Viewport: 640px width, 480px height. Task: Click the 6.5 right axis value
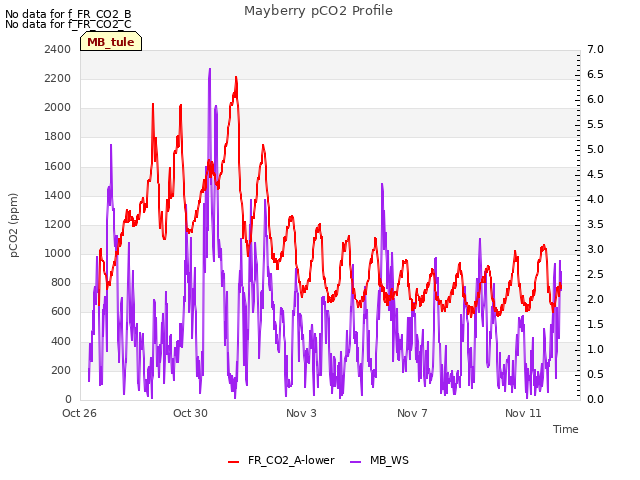click(595, 74)
